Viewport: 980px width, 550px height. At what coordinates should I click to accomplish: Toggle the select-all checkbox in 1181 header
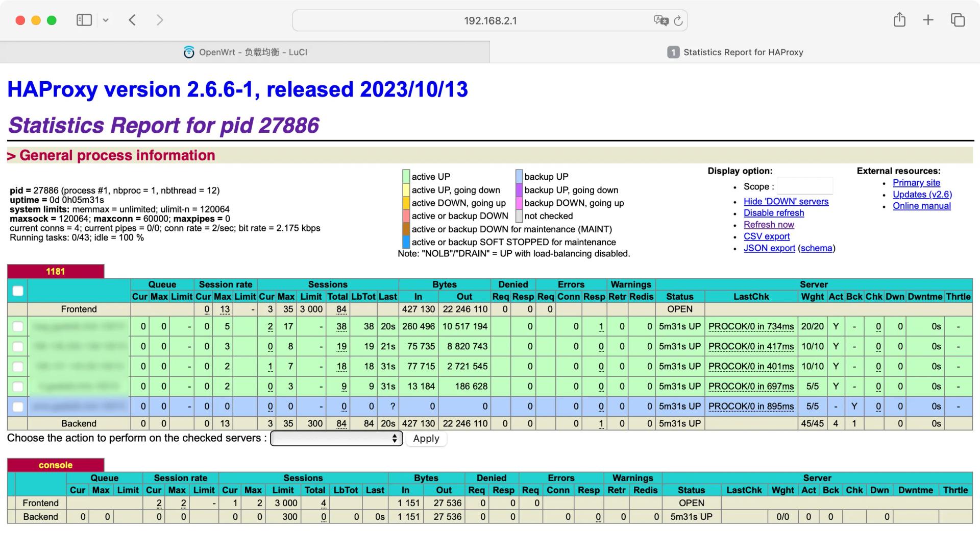click(x=18, y=291)
